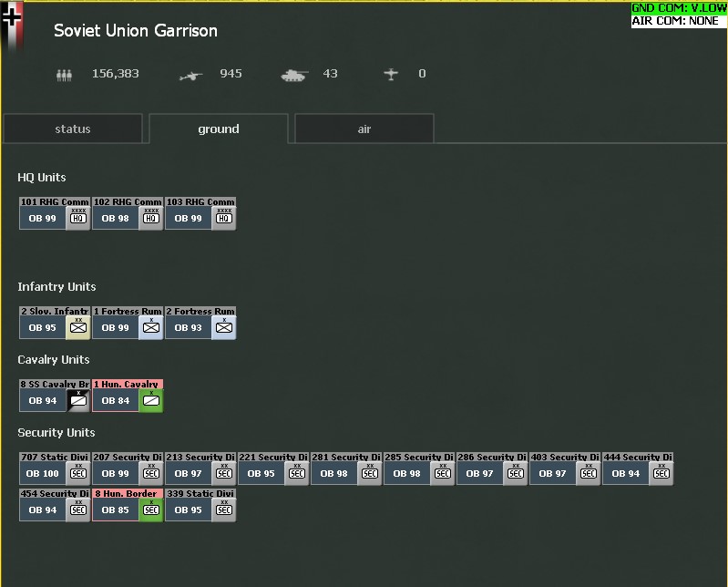Open the 281 Security Di OB 98 button

tap(333, 474)
